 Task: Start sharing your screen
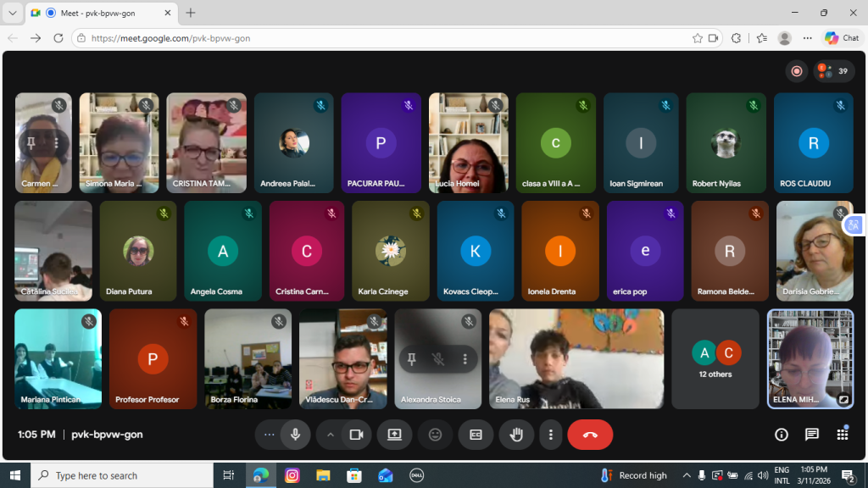pos(394,435)
